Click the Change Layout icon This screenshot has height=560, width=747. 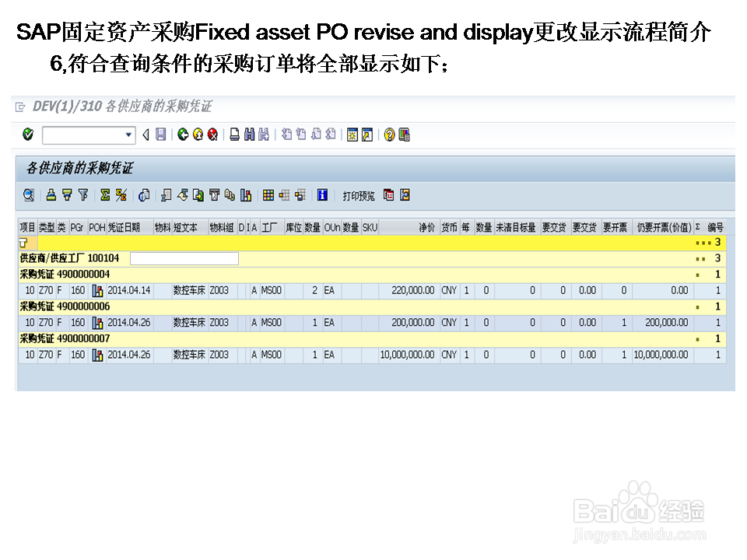coord(285,195)
